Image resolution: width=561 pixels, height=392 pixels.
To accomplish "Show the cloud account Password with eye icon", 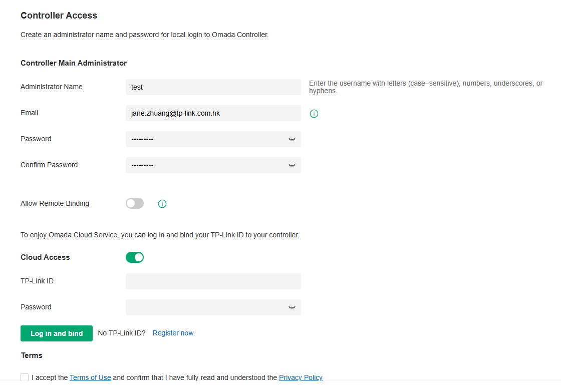I will [x=292, y=307].
